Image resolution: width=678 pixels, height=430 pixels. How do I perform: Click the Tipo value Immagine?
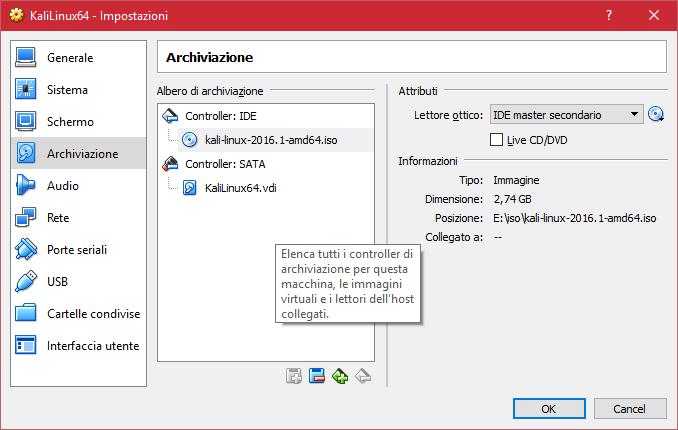(x=516, y=180)
